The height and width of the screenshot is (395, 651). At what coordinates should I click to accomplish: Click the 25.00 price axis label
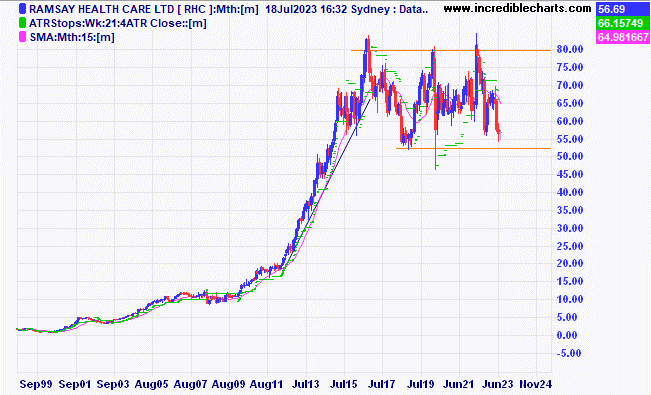click(x=570, y=246)
